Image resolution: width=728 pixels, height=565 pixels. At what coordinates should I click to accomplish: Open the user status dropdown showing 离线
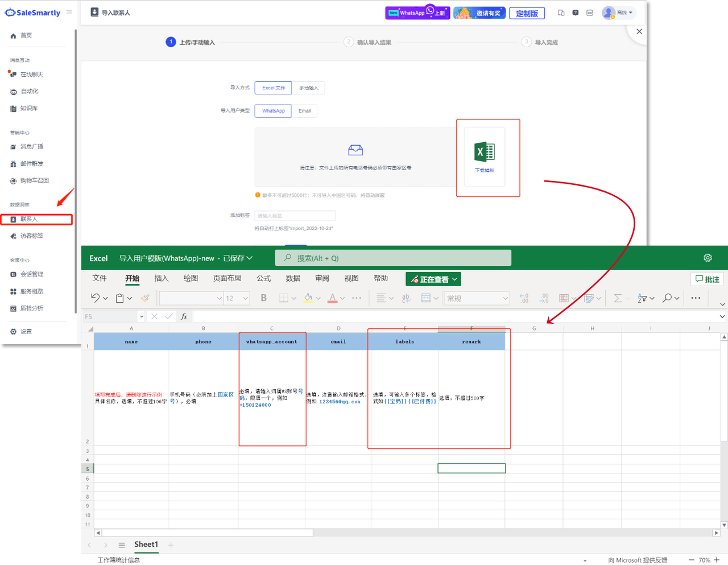click(x=618, y=13)
